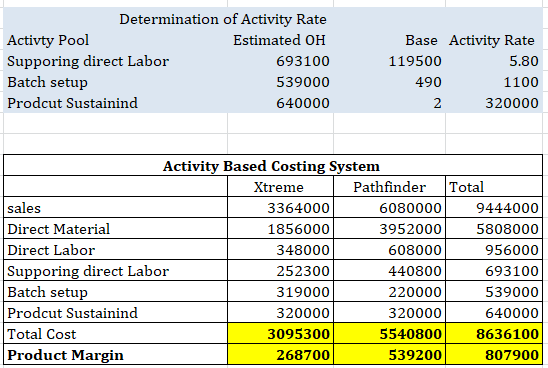Select Xtreme Direct Labor 348000
This screenshot has width=548, height=368.
[x=303, y=250]
